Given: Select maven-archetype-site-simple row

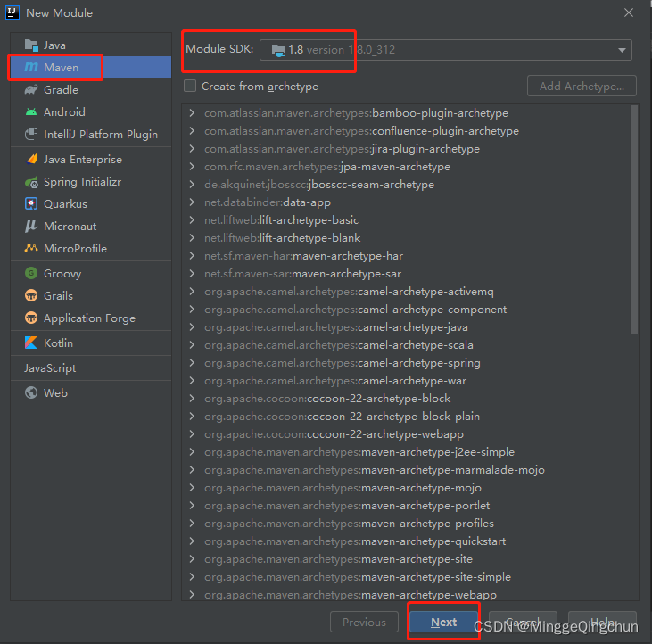Looking at the screenshot, I should pyautogui.click(x=406, y=576).
